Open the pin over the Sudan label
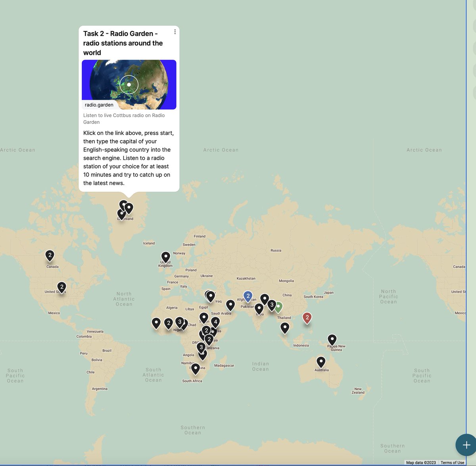The height and width of the screenshot is (466, 476). [204, 318]
